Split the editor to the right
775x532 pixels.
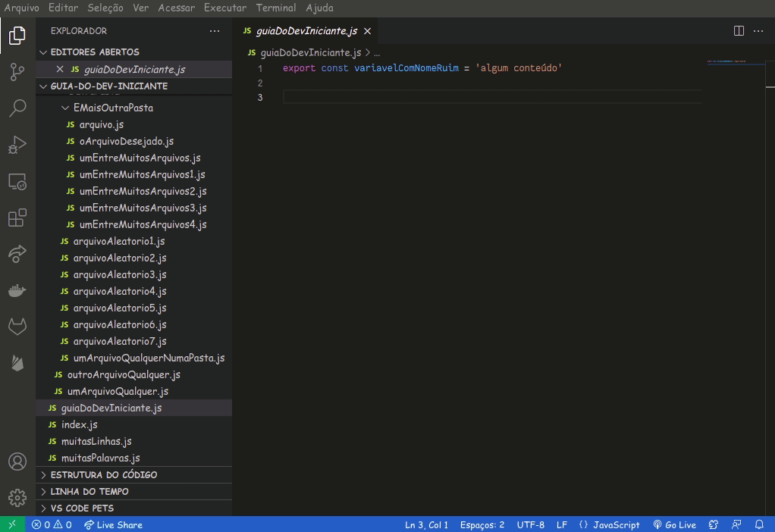739,31
